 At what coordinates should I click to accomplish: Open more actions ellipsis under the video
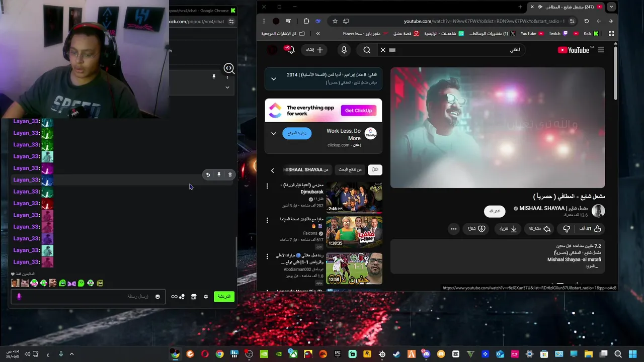(x=454, y=229)
